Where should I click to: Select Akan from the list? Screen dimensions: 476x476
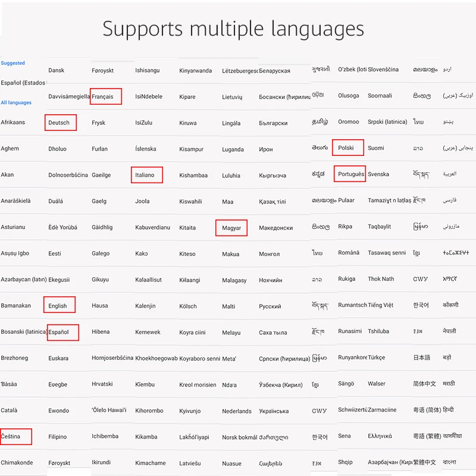tap(7, 174)
